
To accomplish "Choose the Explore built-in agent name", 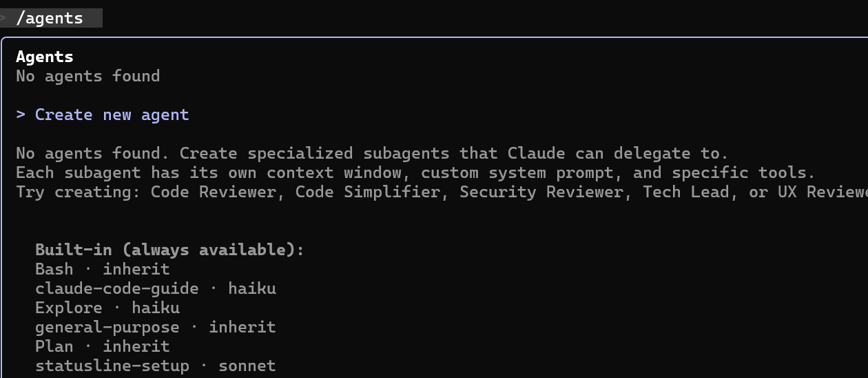I will [x=68, y=308].
